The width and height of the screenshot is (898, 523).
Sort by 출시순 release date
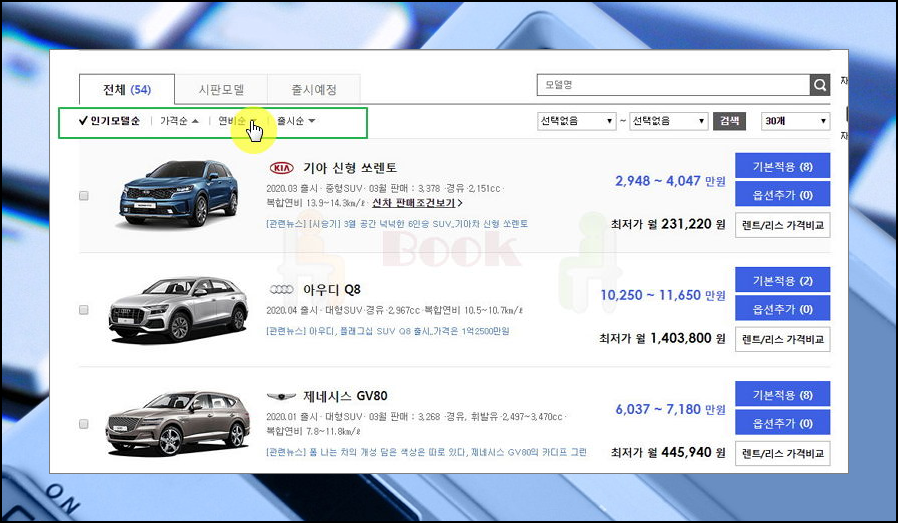click(x=296, y=121)
